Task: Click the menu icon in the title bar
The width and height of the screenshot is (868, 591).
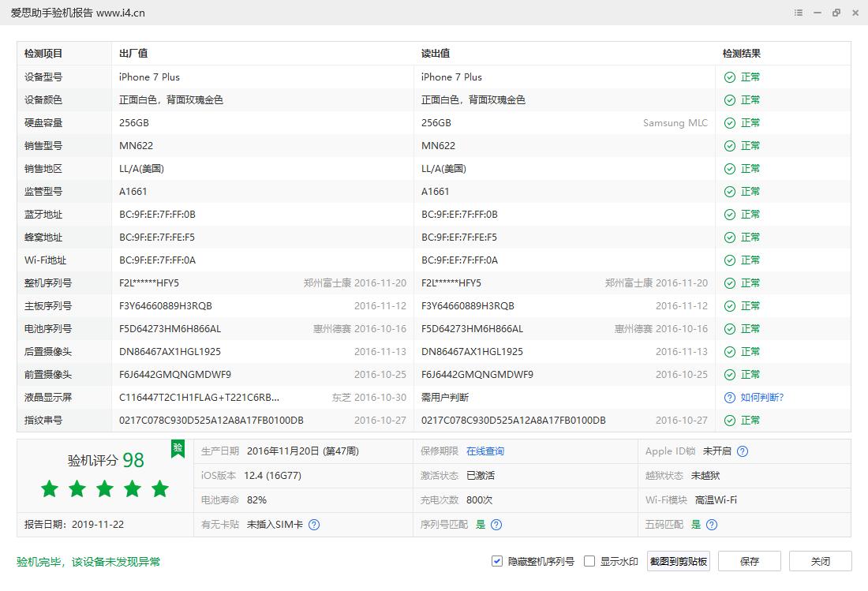Action: pyautogui.click(x=798, y=13)
